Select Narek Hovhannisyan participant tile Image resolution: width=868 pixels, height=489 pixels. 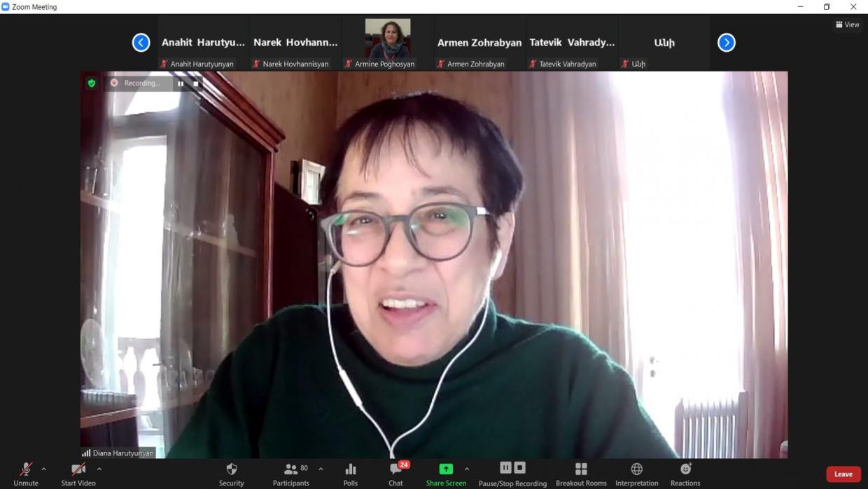click(x=295, y=43)
